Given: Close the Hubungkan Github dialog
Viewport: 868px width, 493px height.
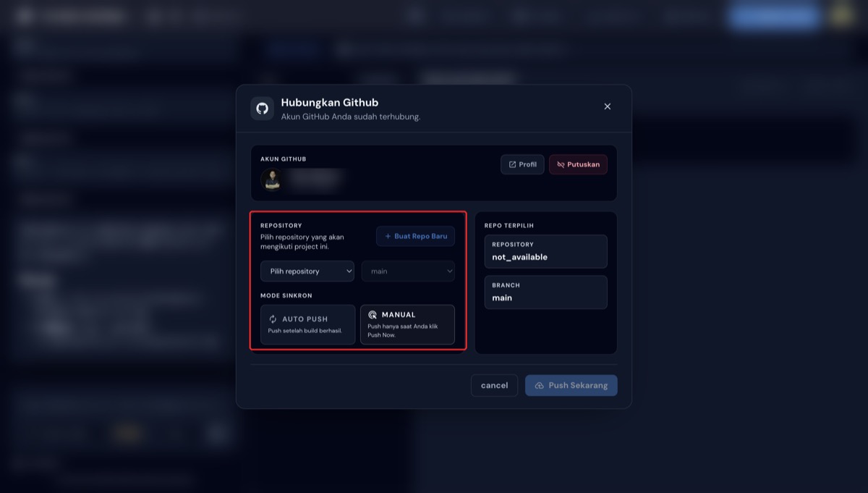Looking at the screenshot, I should click(x=608, y=106).
